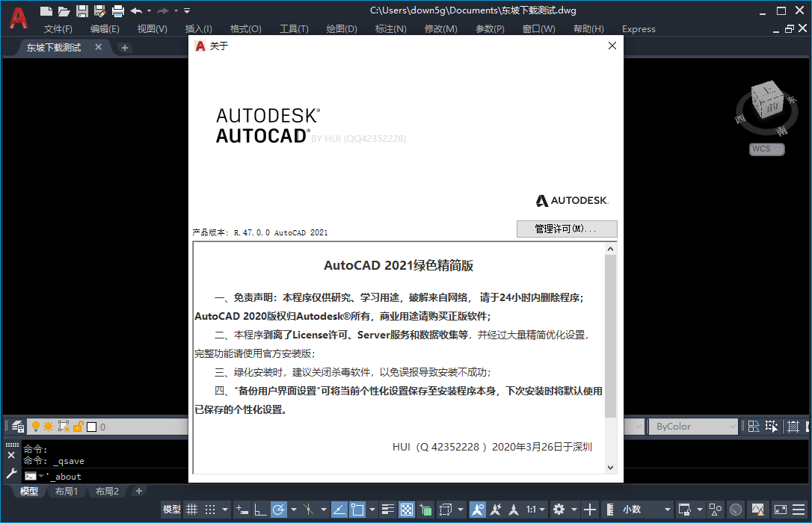Toggle the lightbulb for layer 0

36,427
